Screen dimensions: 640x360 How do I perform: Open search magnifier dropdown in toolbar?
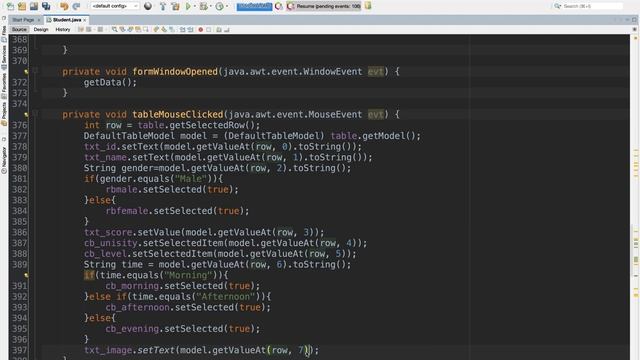[558, 6]
